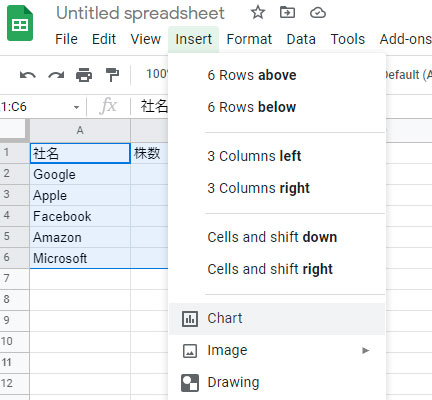This screenshot has width=432, height=400.
Task: Open the Add-ons menu
Action: point(405,39)
